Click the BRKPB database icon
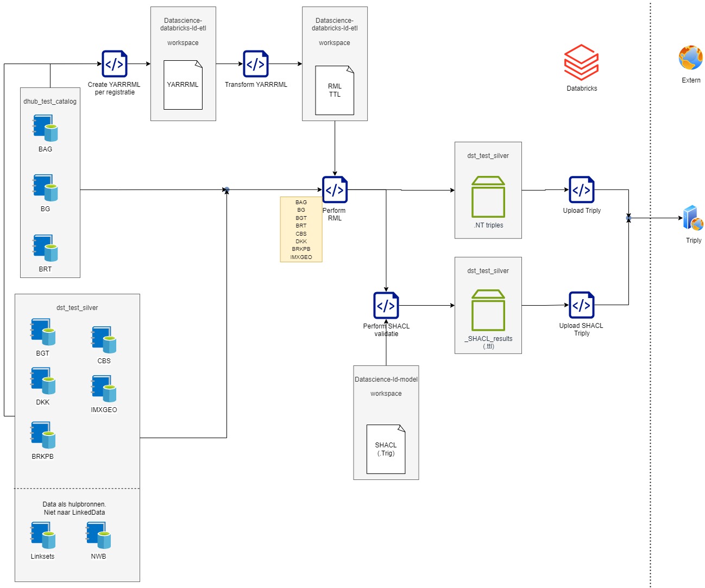 pyautogui.click(x=43, y=435)
